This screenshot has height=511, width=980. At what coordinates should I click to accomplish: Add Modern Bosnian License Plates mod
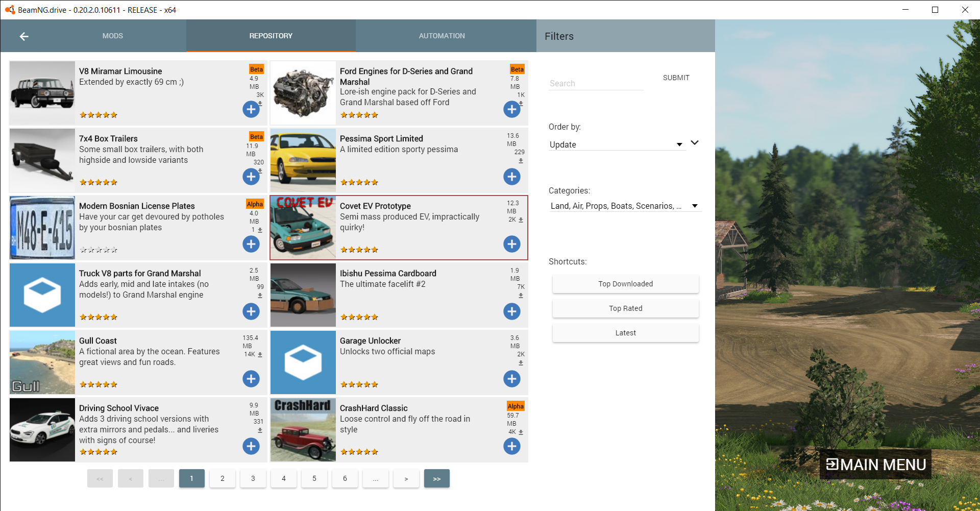251,244
